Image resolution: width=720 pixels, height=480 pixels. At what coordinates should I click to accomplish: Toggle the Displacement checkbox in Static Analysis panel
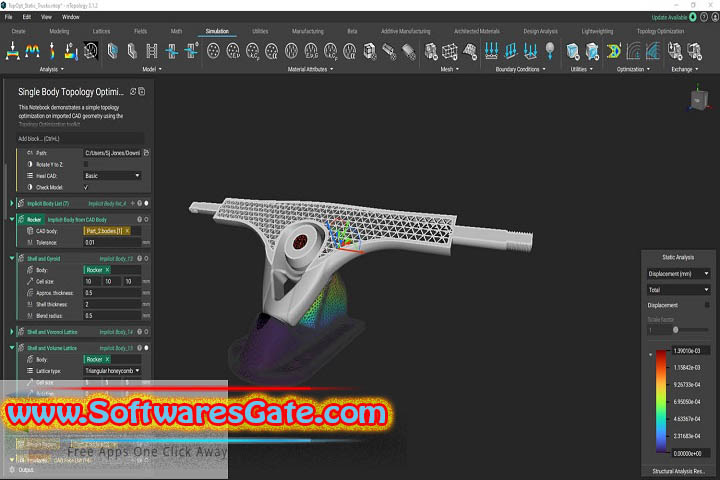point(707,305)
